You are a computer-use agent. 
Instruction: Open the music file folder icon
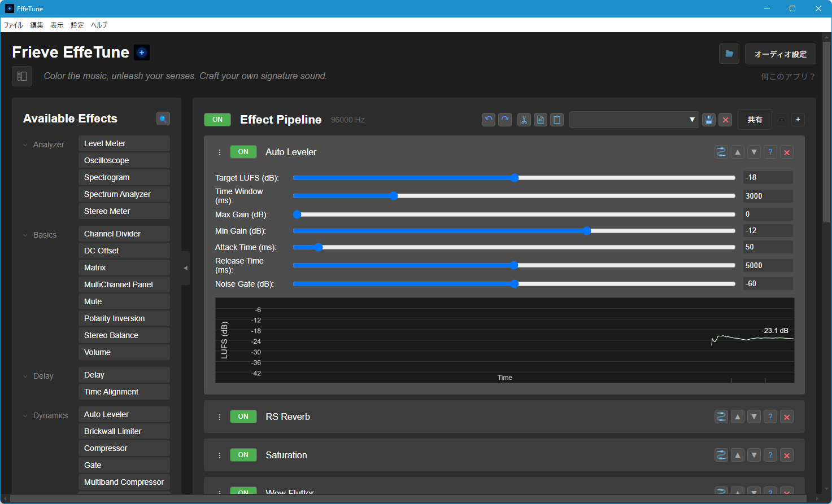pyautogui.click(x=729, y=54)
